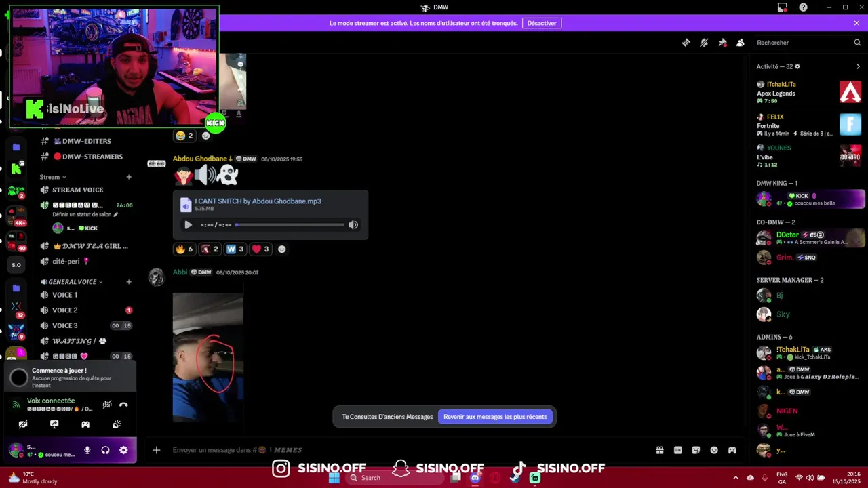The width and height of the screenshot is (868, 488).
Task: Click the audio progress bar
Action: click(x=290, y=225)
